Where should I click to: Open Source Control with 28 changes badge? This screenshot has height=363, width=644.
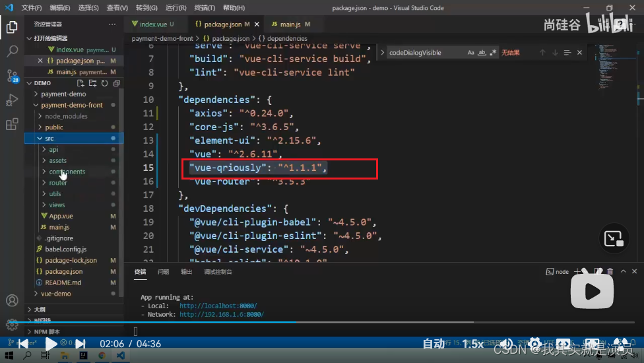coord(12,75)
